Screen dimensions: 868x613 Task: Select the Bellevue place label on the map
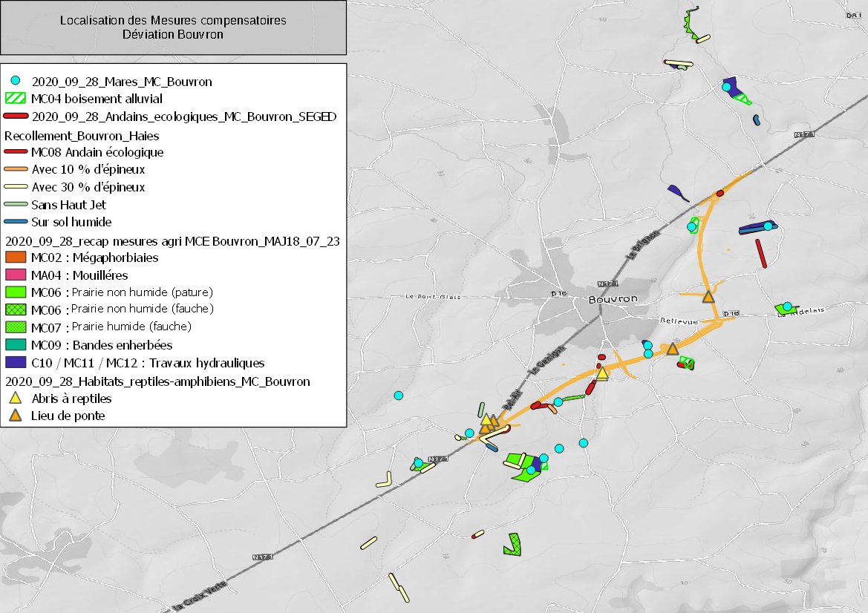(x=679, y=321)
